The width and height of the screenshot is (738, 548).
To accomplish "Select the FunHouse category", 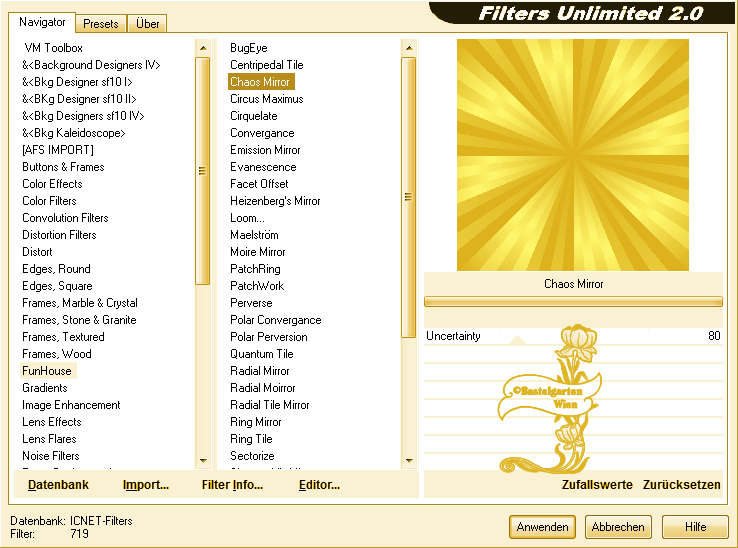I will click(x=47, y=371).
